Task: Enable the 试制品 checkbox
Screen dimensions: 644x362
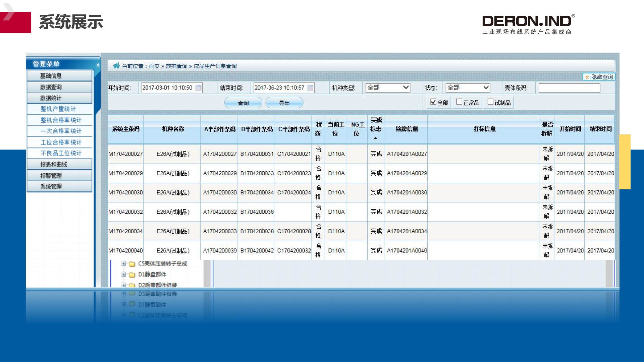Action: 490,102
